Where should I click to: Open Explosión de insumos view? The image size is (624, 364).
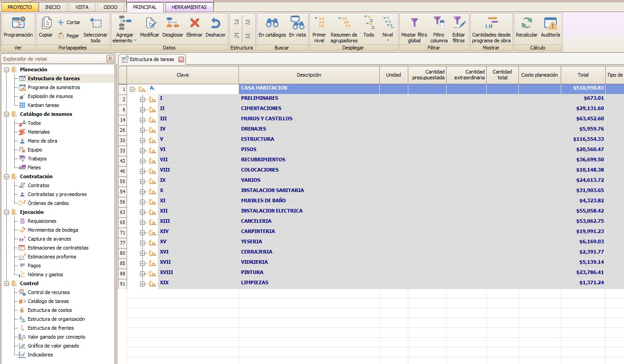tap(50, 96)
